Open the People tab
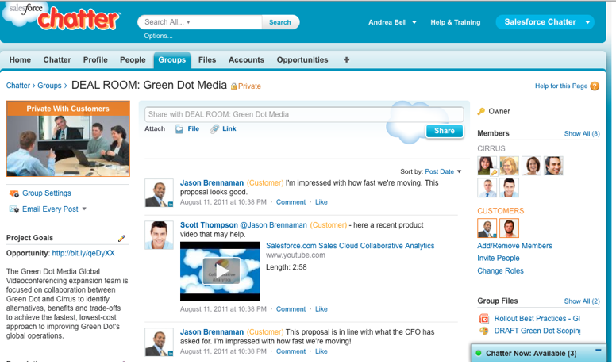Image resolution: width=616 pixels, height=364 pixels. (133, 59)
